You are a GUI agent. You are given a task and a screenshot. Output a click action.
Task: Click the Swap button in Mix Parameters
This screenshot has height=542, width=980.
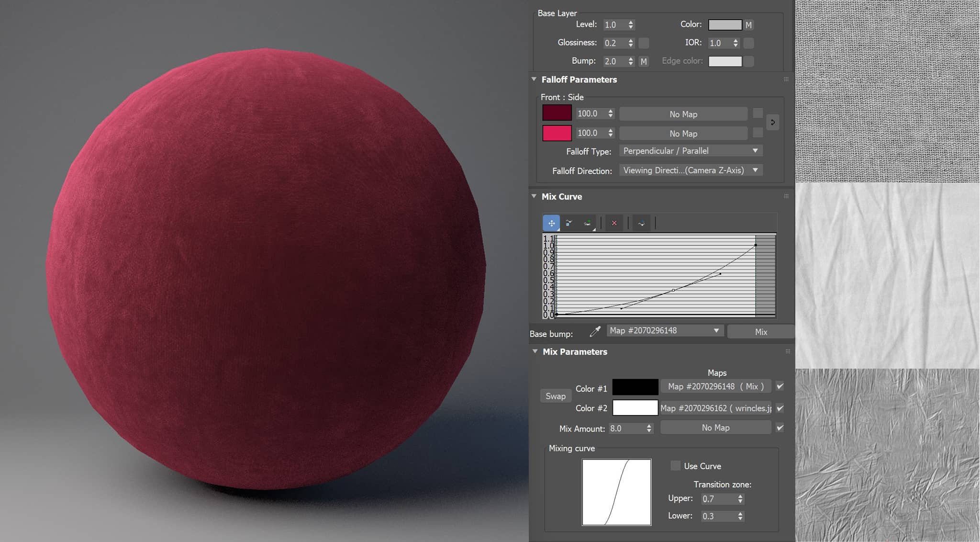click(x=556, y=396)
